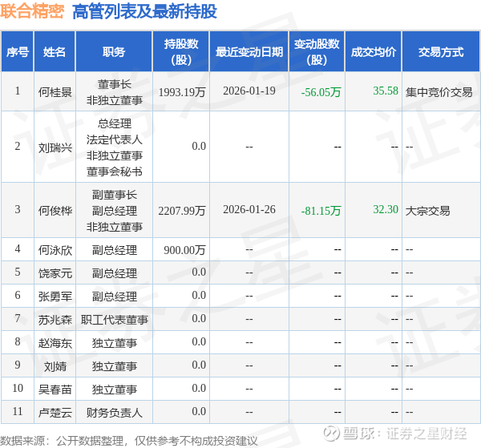Click the 高管列表及最新持股 heading

(x=145, y=12)
